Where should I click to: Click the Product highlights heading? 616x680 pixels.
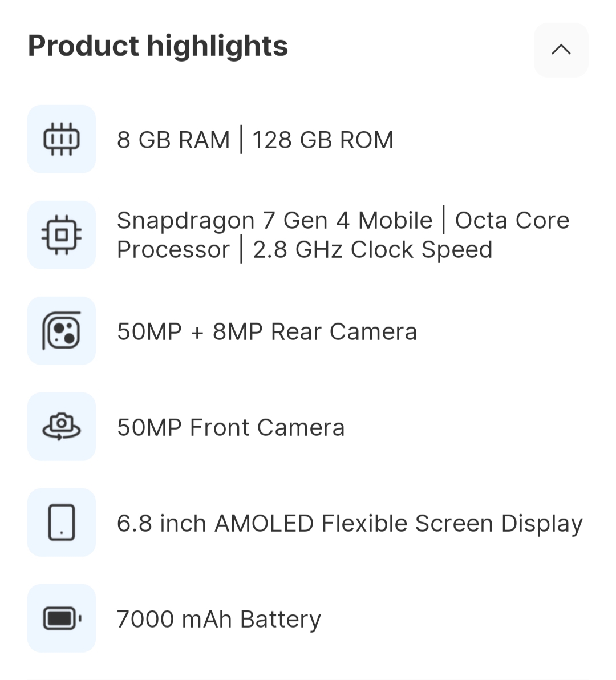point(158,46)
